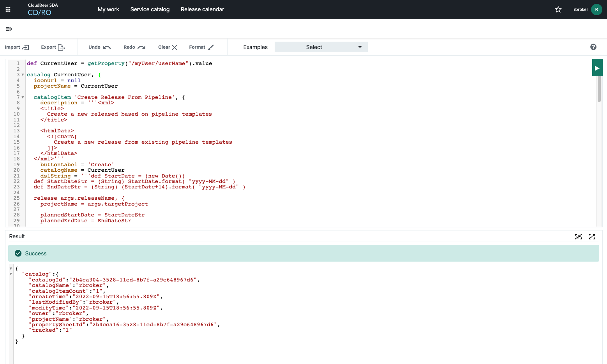Format the DSL code
This screenshot has height=364, width=607.
201,47
